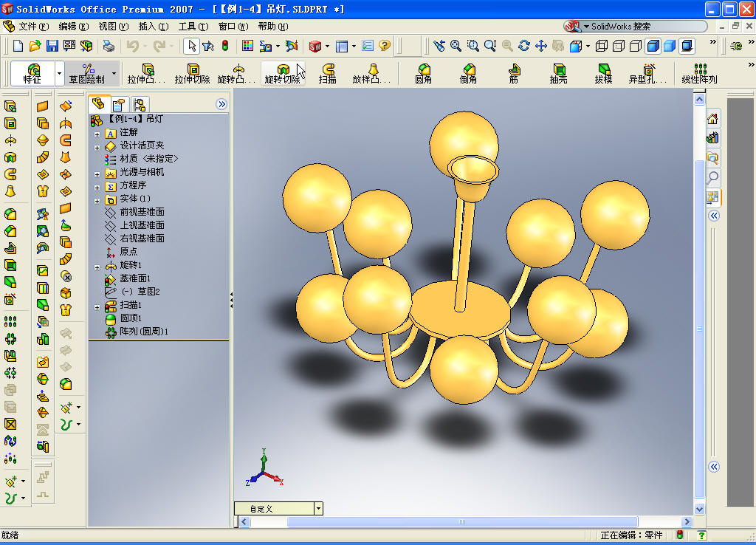Open the 编辑(E) menu
Image resolution: width=756 pixels, height=545 pixels.
(x=73, y=27)
